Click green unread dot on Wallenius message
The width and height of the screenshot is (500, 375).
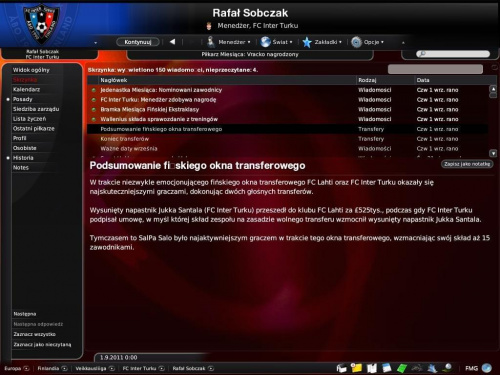tap(94, 119)
